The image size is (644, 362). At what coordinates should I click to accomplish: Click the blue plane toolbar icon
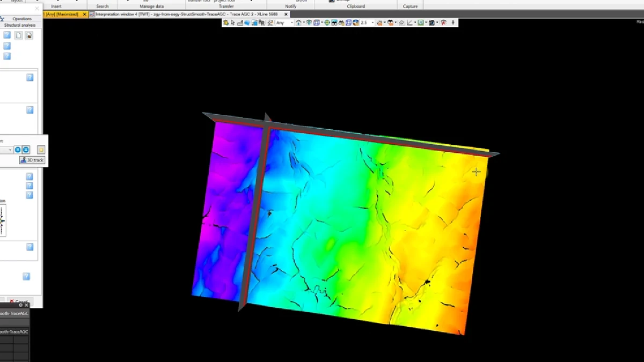(x=247, y=23)
